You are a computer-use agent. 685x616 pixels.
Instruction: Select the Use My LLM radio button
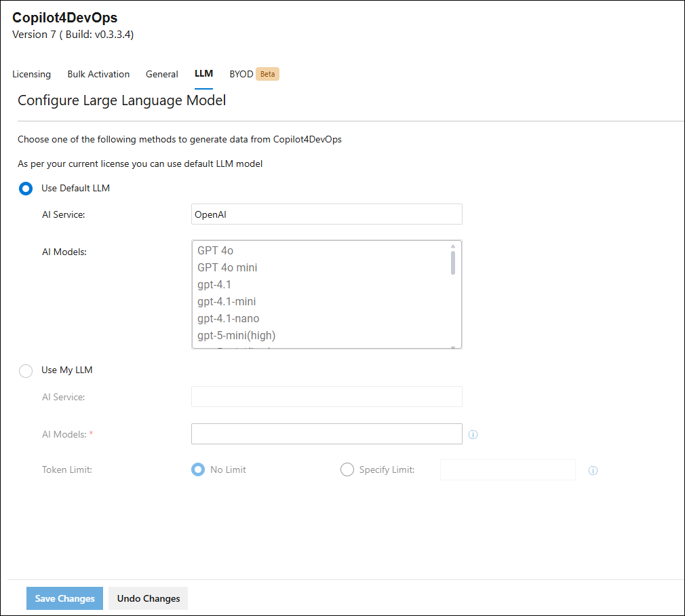(x=26, y=370)
